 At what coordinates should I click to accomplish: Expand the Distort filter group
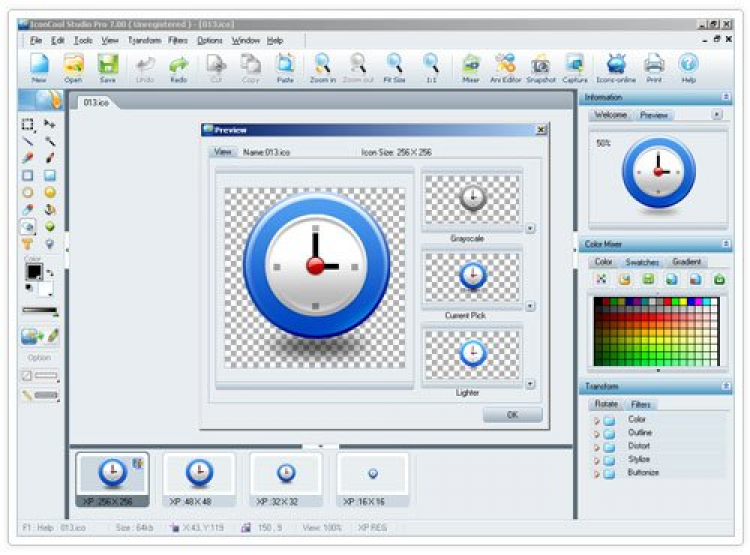pos(597,448)
